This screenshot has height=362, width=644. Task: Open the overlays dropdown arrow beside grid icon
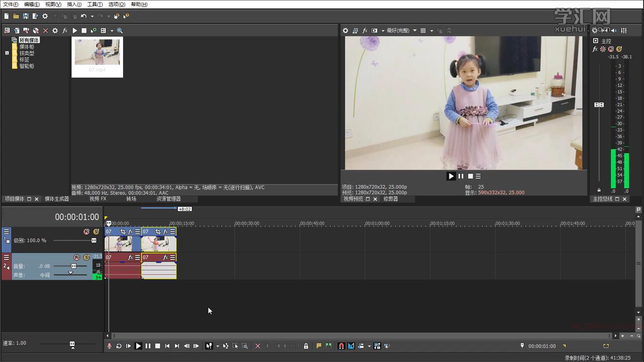click(431, 31)
